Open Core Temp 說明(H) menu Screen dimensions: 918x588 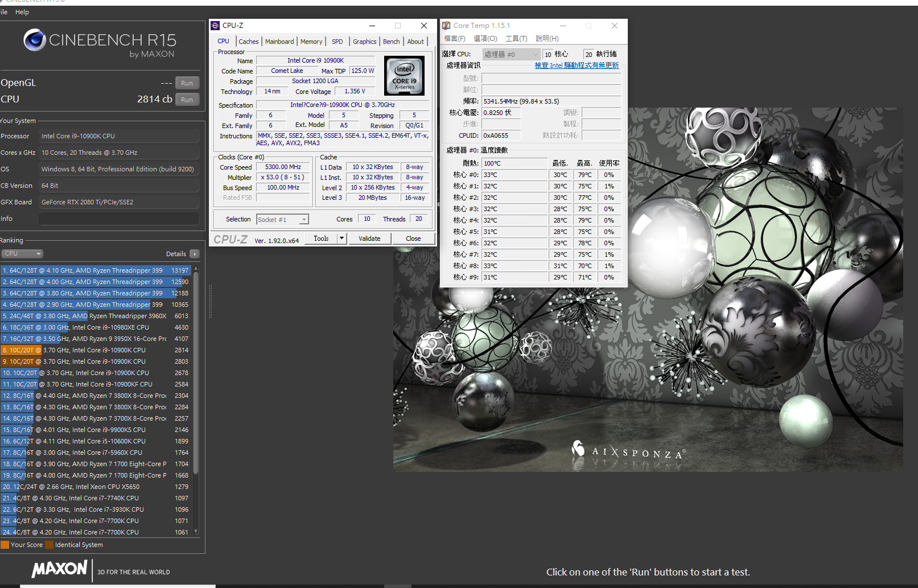547,39
